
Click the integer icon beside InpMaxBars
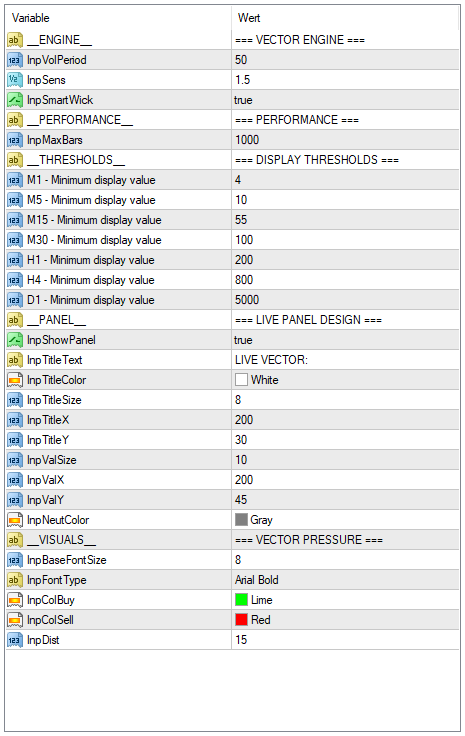[x=15, y=140]
